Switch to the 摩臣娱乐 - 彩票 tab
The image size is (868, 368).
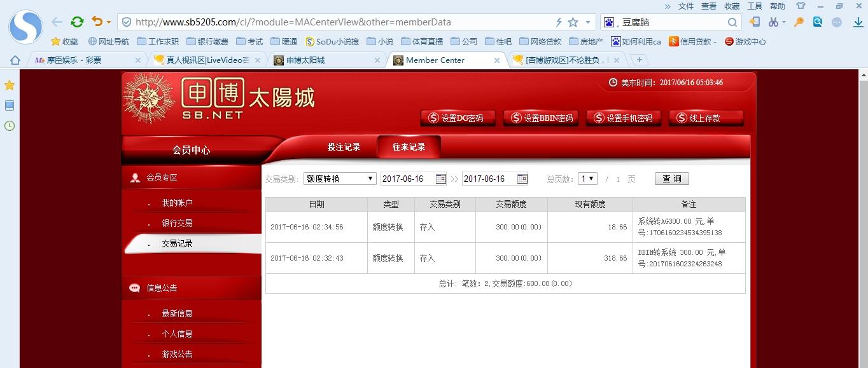click(88, 60)
